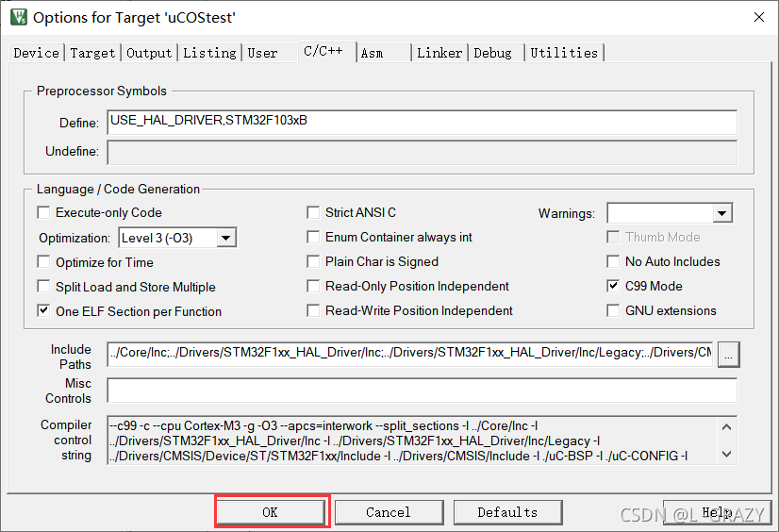Close the Options for Target dialog
The width and height of the screenshot is (779, 532).
click(x=758, y=17)
